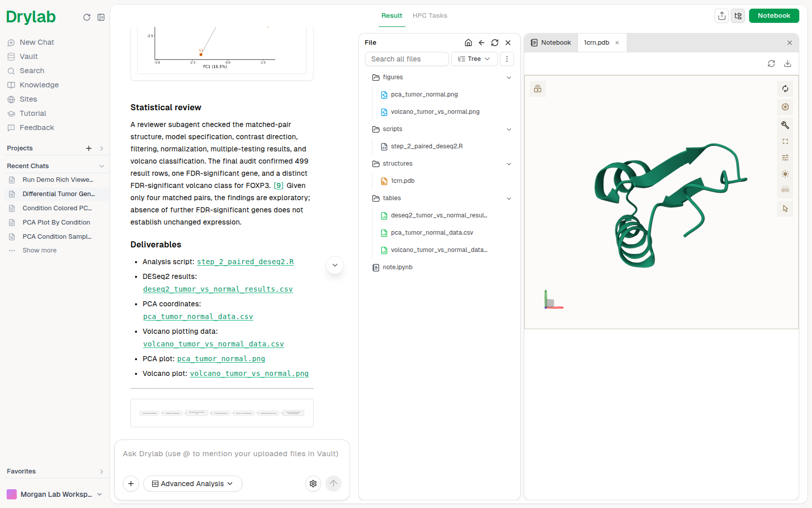Navigate back in the File panel
The width and height of the screenshot is (812, 508).
482,43
